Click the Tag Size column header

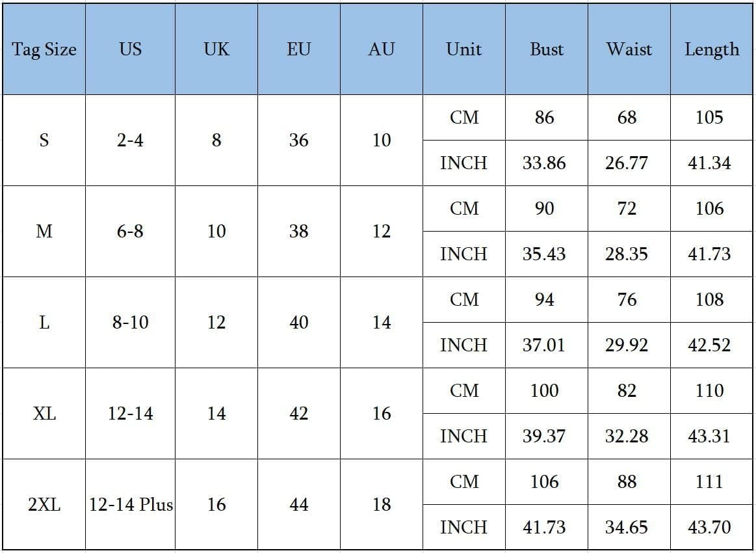(44, 49)
